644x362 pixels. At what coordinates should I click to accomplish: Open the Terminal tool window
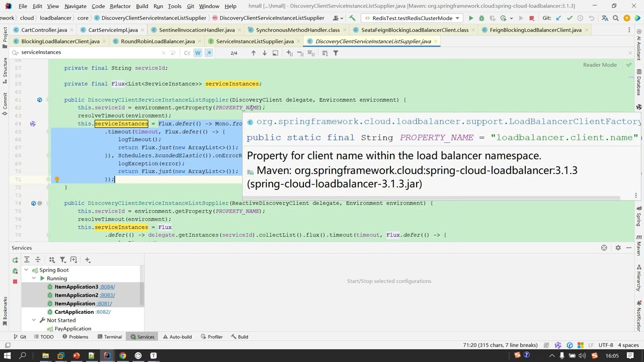(109, 337)
